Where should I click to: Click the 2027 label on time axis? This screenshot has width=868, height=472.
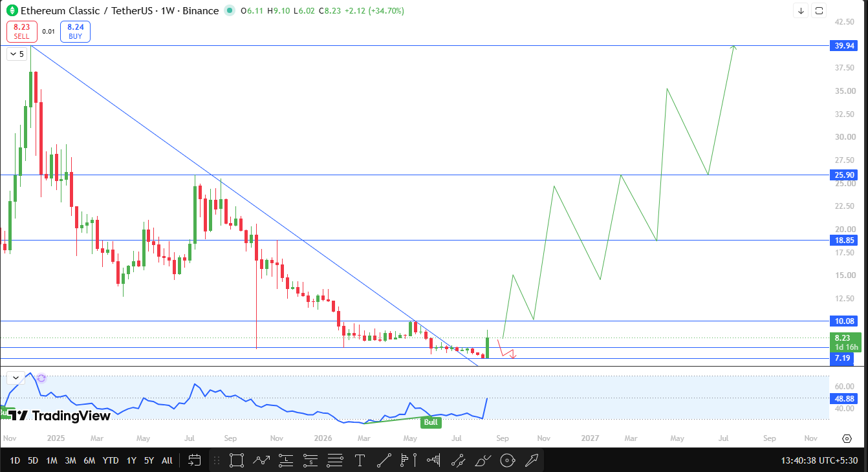click(x=590, y=438)
